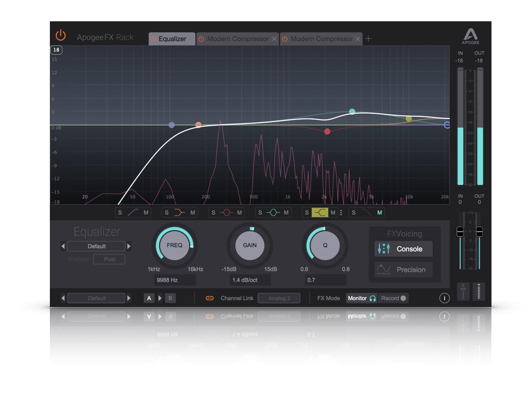The image size is (532, 399).
Task: Click the orange rack power icon
Action: tap(61, 36)
